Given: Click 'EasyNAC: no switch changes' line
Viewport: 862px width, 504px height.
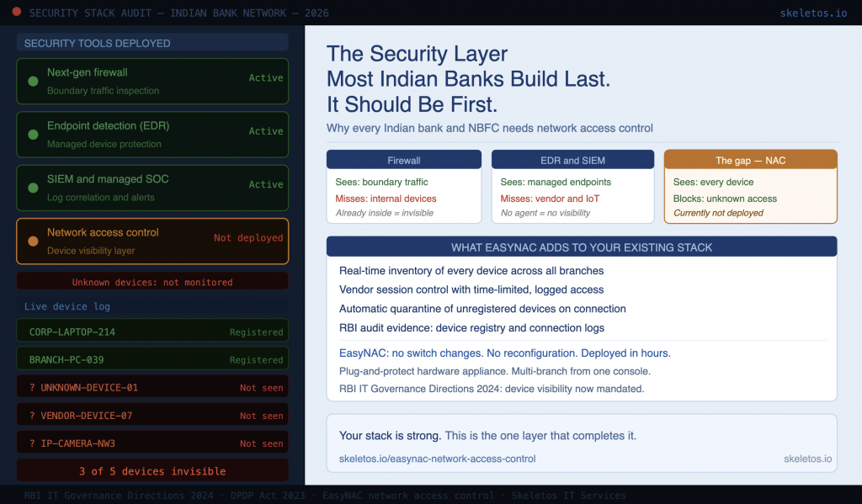Looking at the screenshot, I should coord(505,353).
